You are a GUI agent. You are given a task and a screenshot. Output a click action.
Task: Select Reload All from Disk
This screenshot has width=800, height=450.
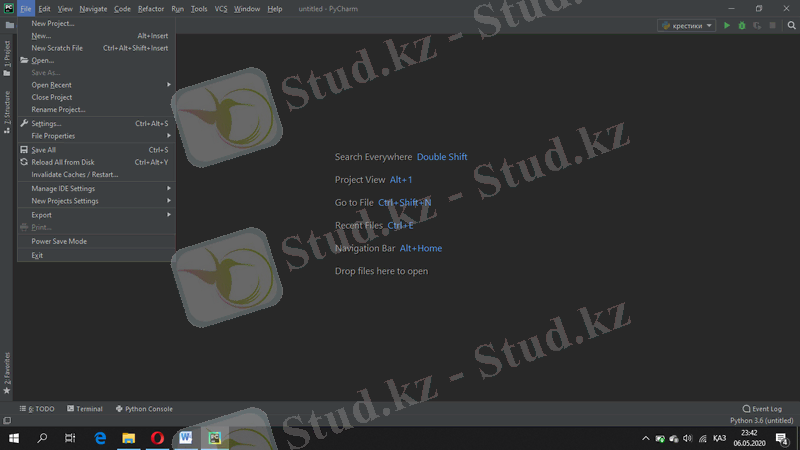tap(96, 162)
